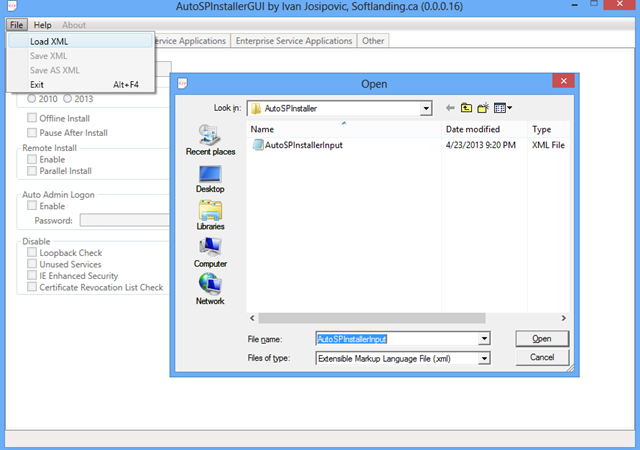Click the scroll left arrow in file list

pos(252,318)
